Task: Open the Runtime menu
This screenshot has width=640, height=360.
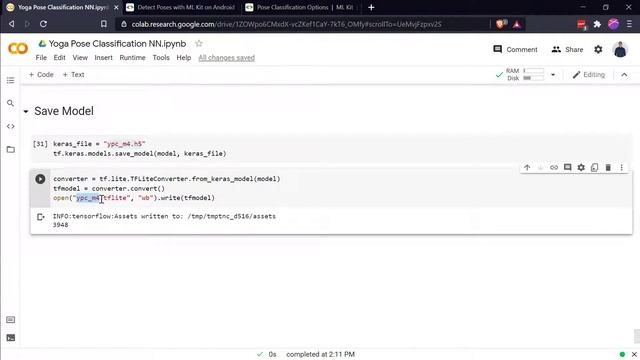Action: click(132, 58)
